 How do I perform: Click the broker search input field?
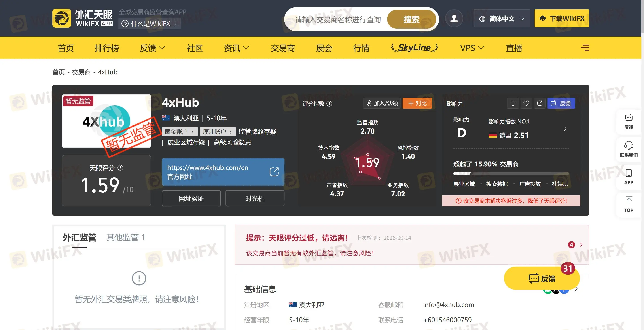pos(337,19)
